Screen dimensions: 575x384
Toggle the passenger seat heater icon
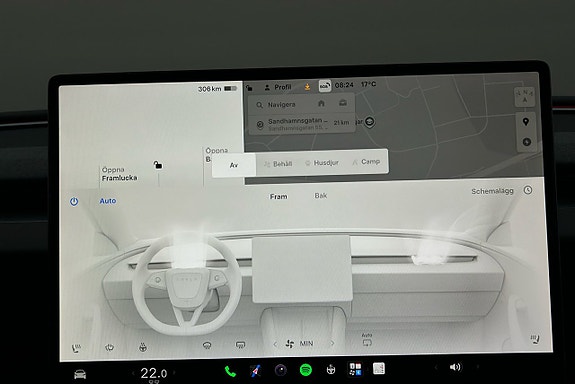tap(535, 339)
